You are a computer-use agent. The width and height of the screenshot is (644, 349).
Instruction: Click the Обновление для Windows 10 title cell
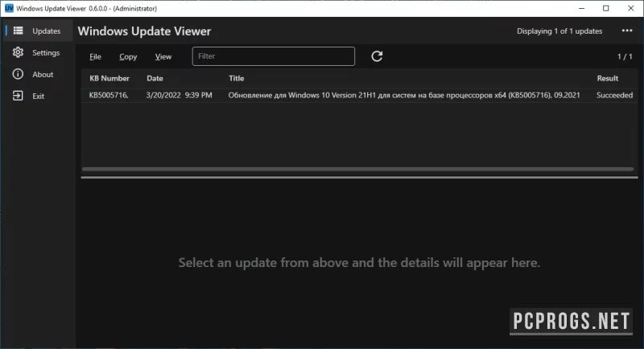click(404, 95)
